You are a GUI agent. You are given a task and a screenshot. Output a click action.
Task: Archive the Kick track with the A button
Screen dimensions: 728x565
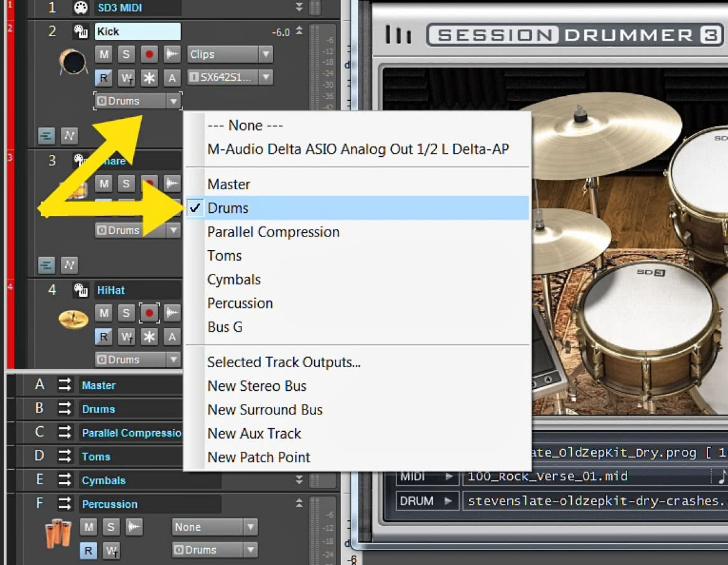point(172,78)
